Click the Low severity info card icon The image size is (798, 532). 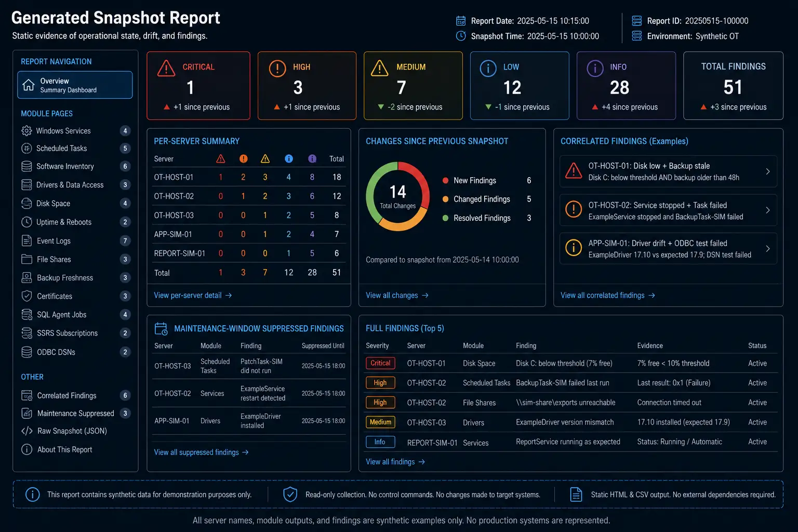pyautogui.click(x=488, y=68)
